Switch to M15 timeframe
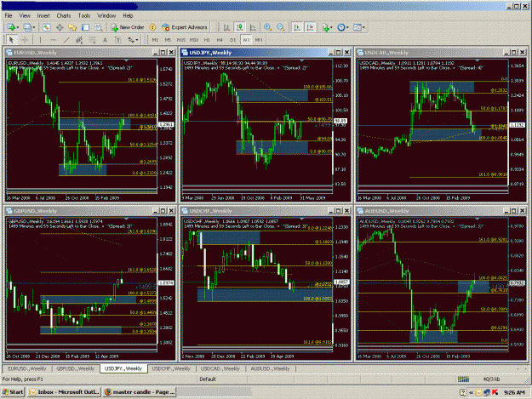The width and height of the screenshot is (532, 399). (181, 40)
